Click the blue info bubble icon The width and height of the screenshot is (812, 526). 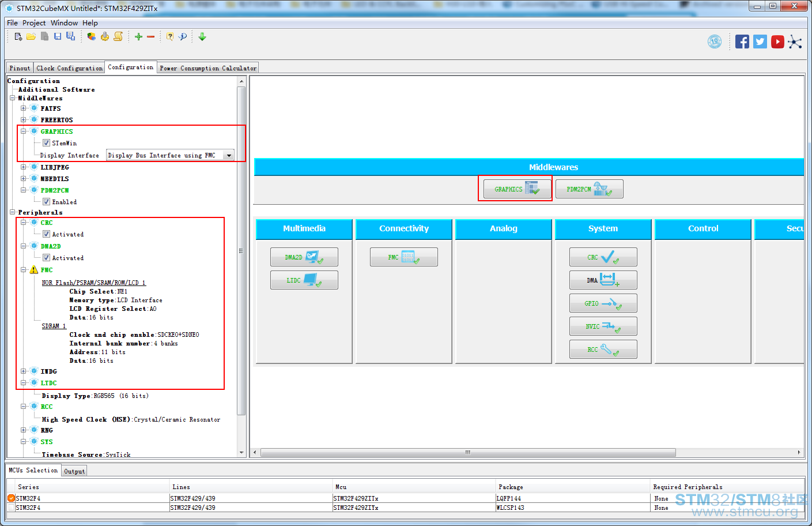[183, 37]
